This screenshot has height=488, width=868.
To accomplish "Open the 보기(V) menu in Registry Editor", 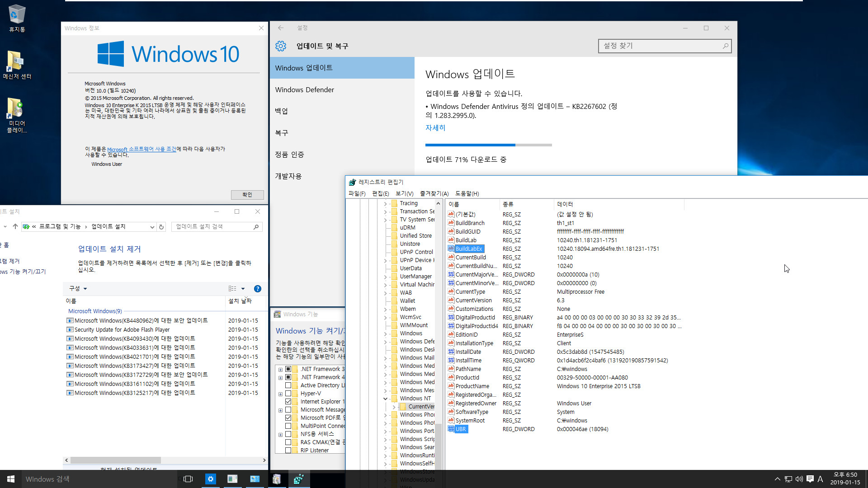I will 404,193.
